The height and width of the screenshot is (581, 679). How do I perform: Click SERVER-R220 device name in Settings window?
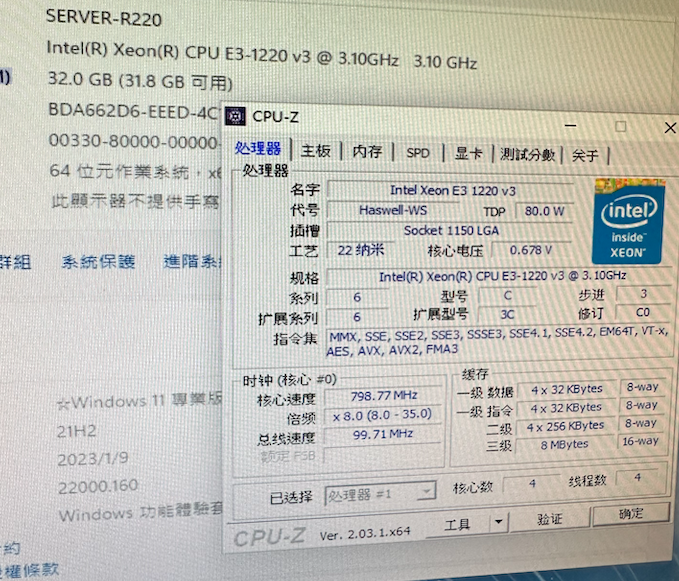coord(104,18)
